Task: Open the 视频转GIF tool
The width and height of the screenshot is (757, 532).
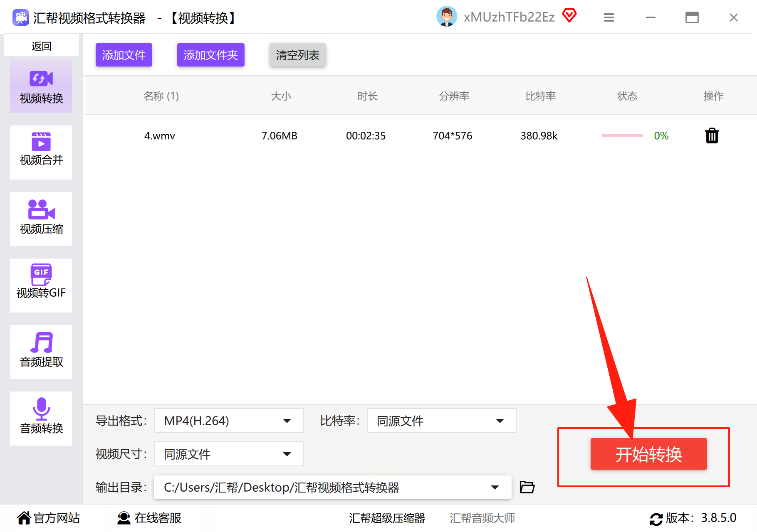Action: [41, 285]
